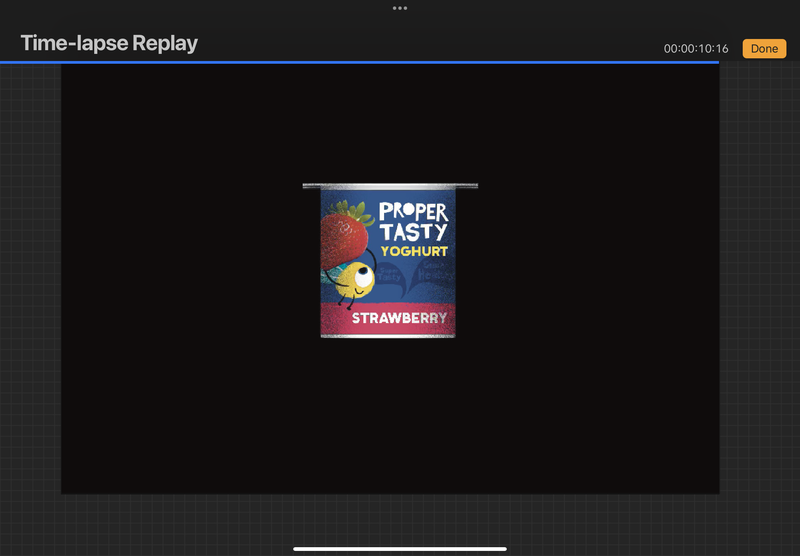The height and width of the screenshot is (556, 800).
Task: Click the yellow one-eyed character
Action: [x=353, y=281]
